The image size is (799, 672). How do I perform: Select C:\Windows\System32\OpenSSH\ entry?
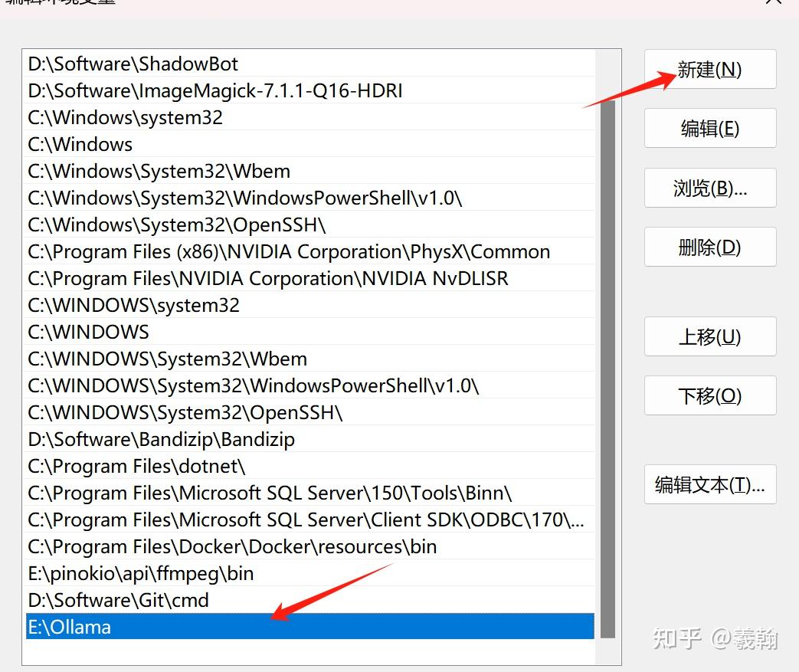tap(309, 225)
